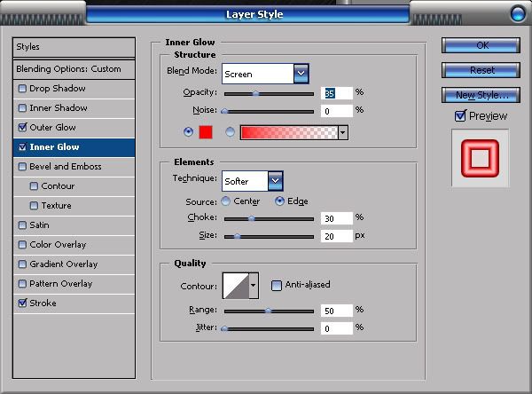The width and height of the screenshot is (532, 394).
Task: Click the Range value field
Action: (337, 311)
